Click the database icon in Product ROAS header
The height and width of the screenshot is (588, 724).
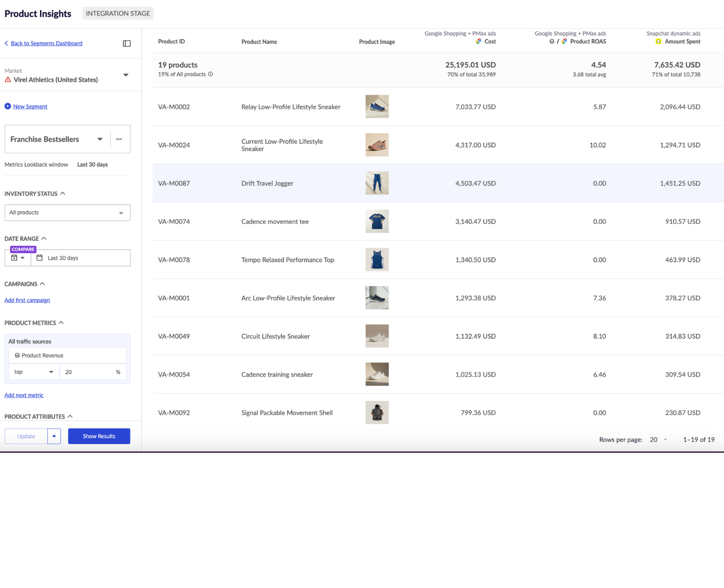tap(552, 42)
